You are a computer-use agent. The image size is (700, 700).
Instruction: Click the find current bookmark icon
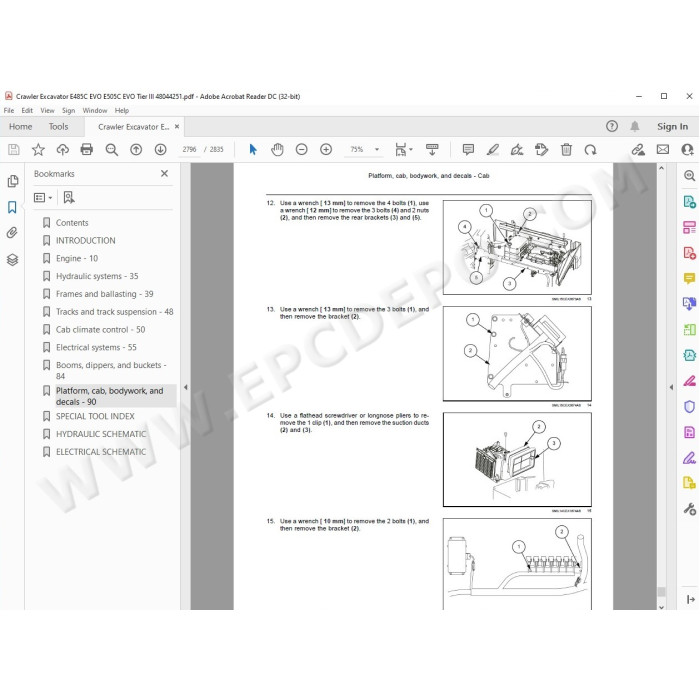click(x=69, y=197)
